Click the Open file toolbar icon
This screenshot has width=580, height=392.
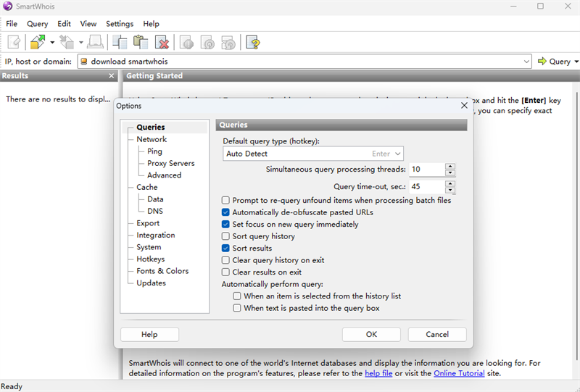pyautogui.click(x=38, y=43)
